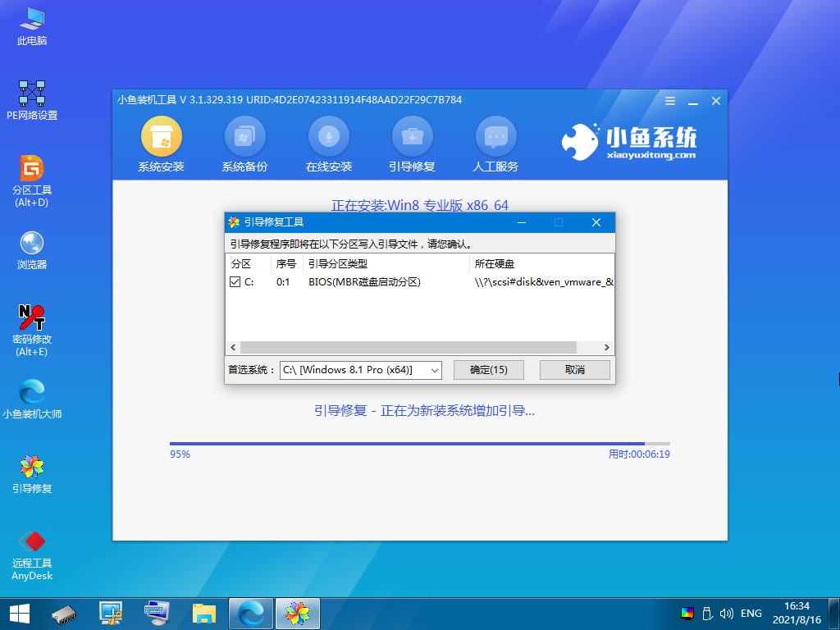
Task: Cancel the boot repair dialog
Action: click(x=574, y=369)
